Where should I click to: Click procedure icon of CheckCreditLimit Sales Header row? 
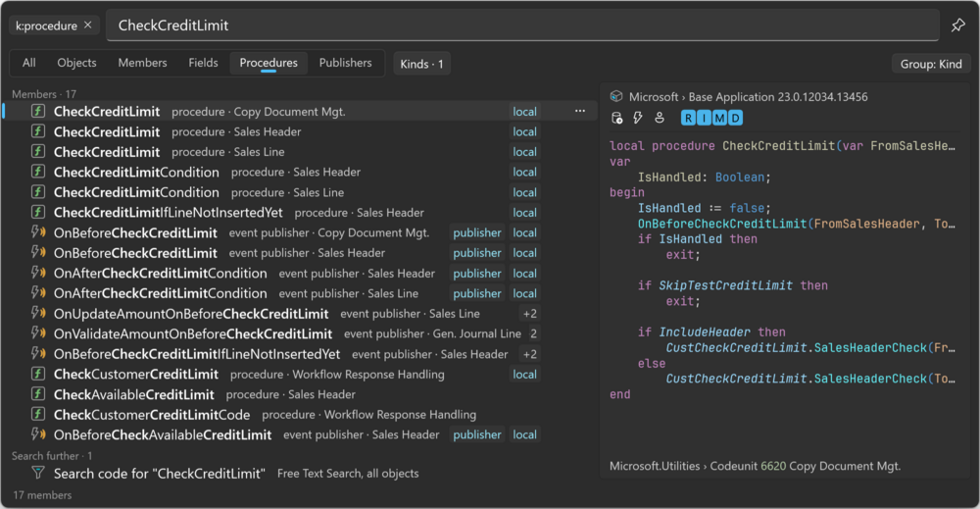(x=38, y=131)
